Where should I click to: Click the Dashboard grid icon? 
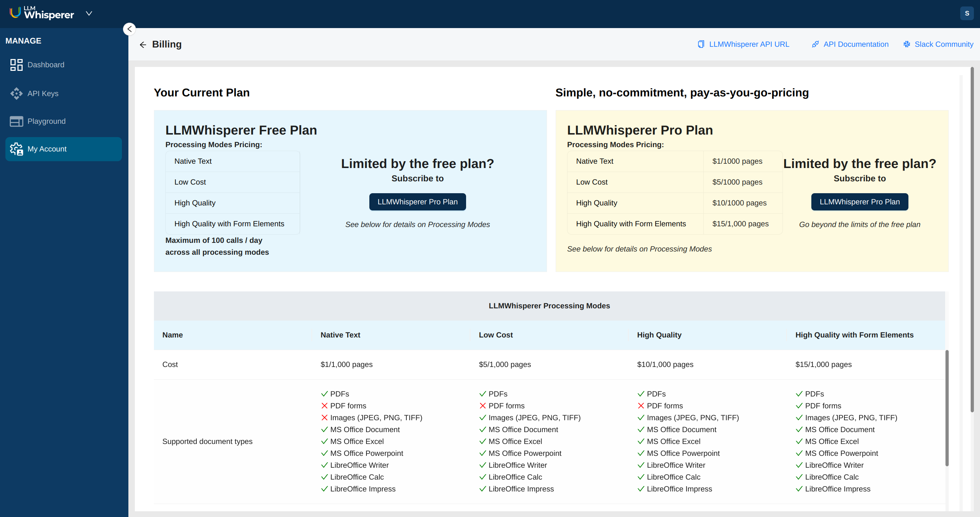click(16, 65)
